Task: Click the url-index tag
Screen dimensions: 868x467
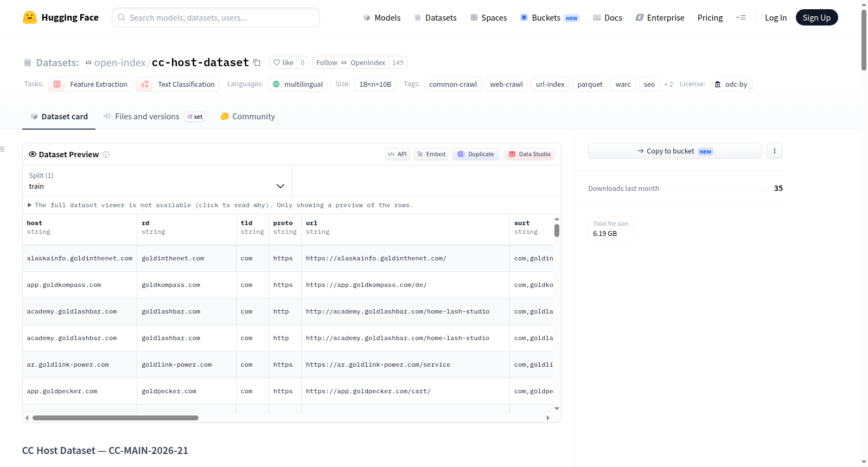Action: click(x=550, y=84)
